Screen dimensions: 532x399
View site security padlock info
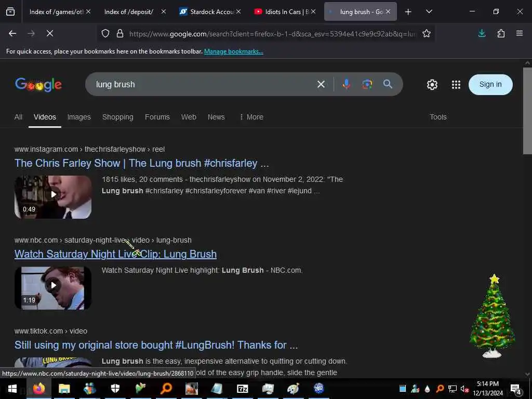coord(120,33)
